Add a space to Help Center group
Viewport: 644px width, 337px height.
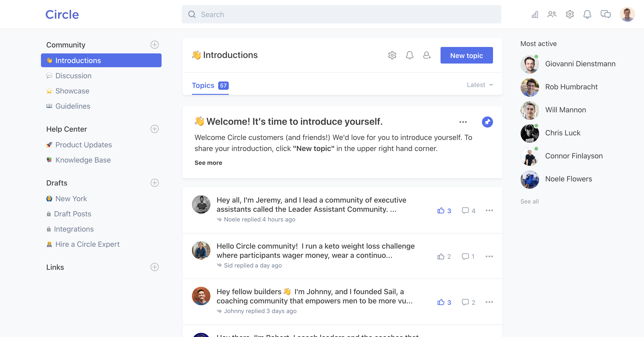tap(154, 129)
